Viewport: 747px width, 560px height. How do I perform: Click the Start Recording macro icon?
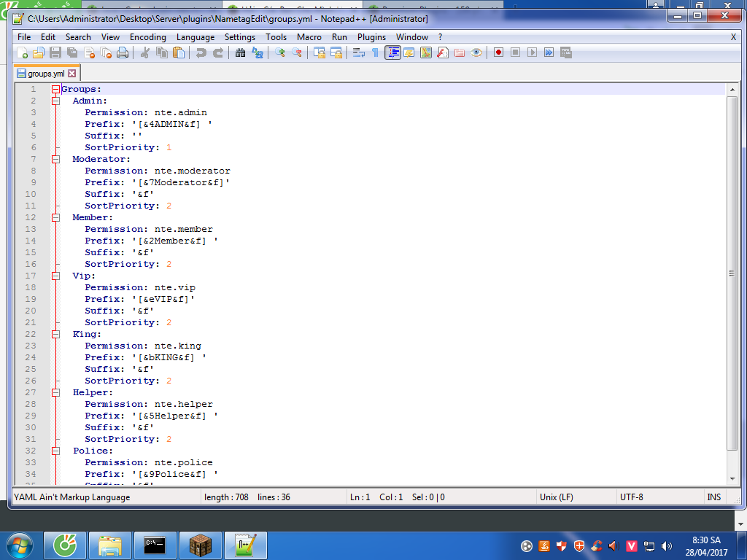tap(498, 52)
